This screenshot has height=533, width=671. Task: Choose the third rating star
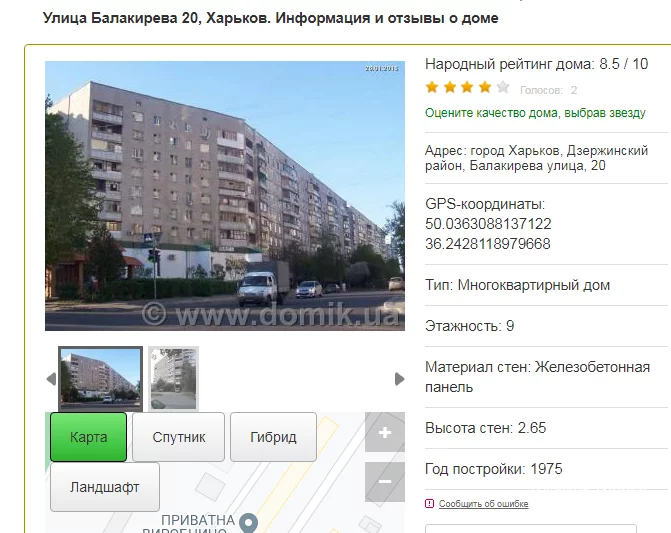(x=467, y=87)
